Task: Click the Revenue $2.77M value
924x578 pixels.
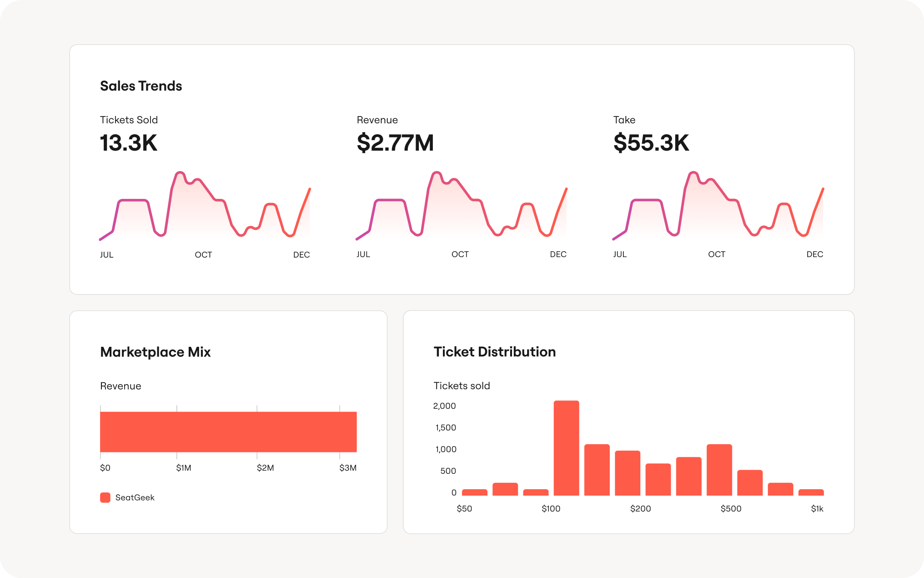Action: [x=395, y=143]
